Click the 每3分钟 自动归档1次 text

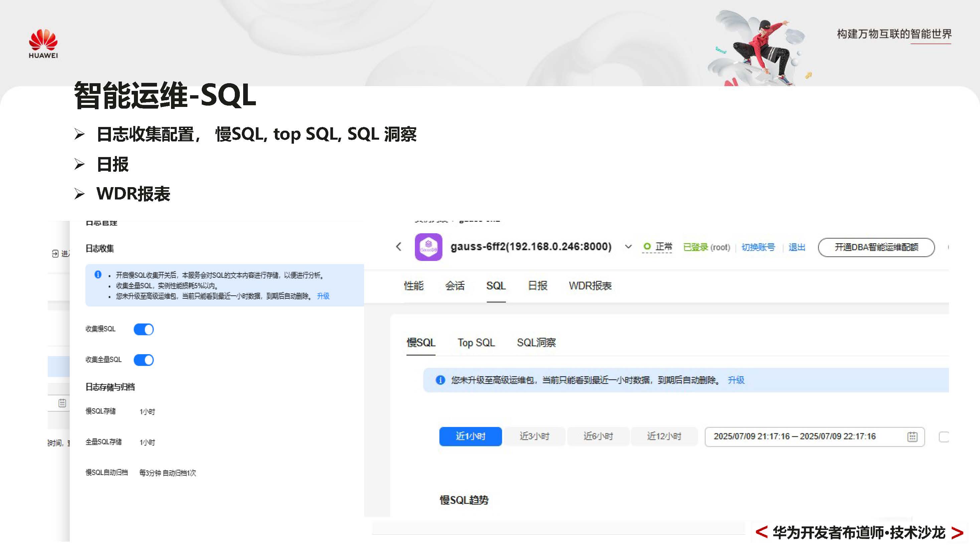pyautogui.click(x=167, y=473)
